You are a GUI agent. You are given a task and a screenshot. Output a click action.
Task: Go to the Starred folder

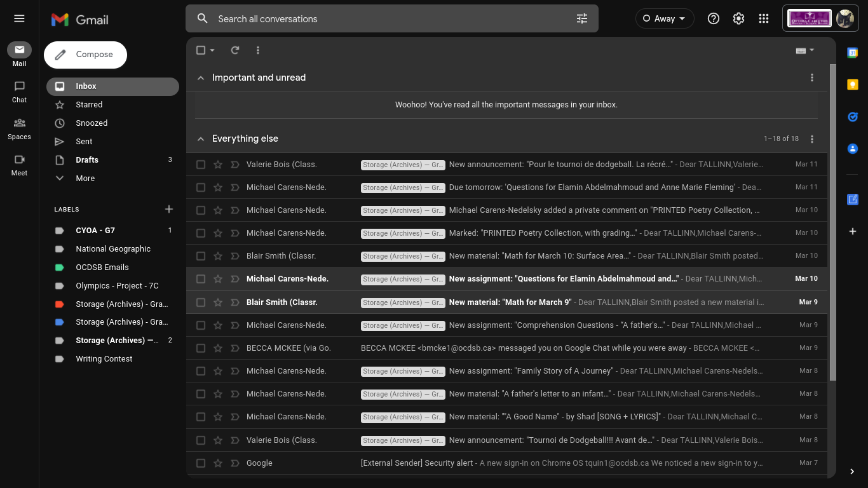click(x=89, y=105)
